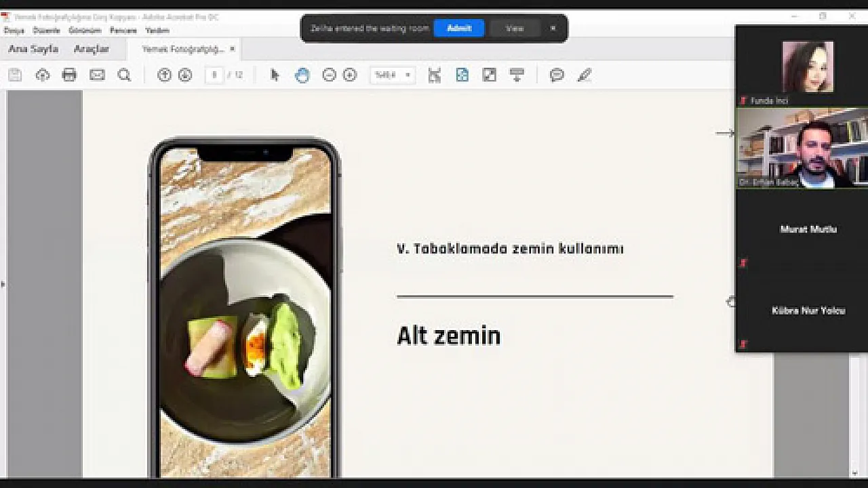Click the page number field
Viewport: 868px width, 488px height.
coord(214,75)
